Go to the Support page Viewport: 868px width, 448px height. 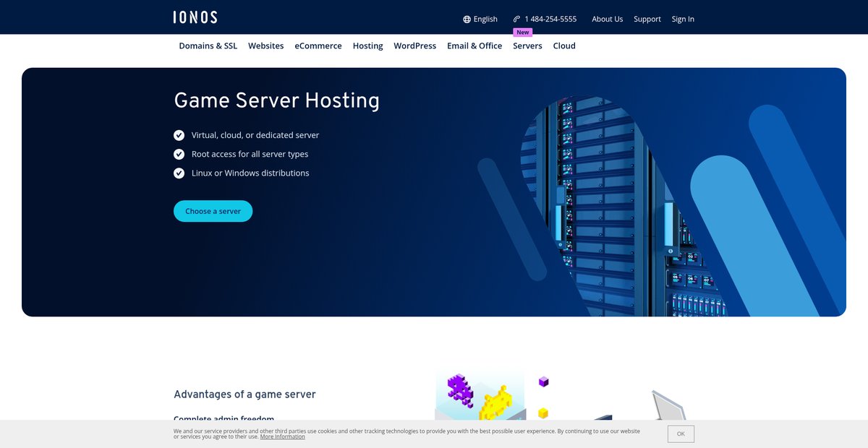[x=647, y=20]
